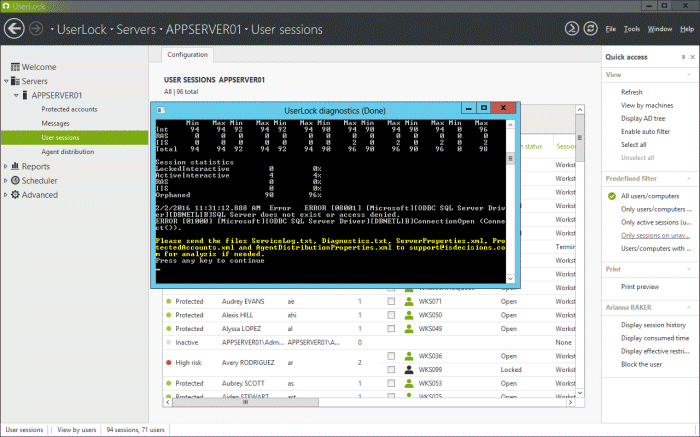
Task: Click the Welcome grid icon in tree
Action: 15,67
